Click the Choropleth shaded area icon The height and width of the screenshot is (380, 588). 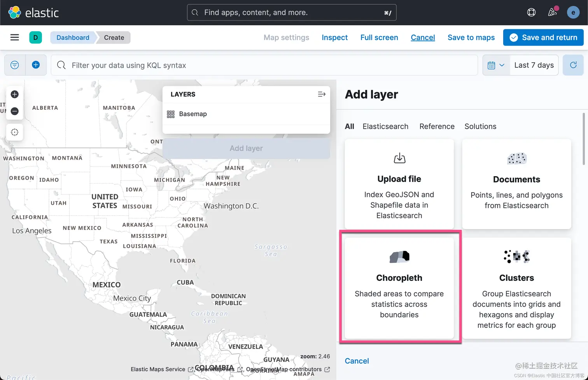pos(399,257)
